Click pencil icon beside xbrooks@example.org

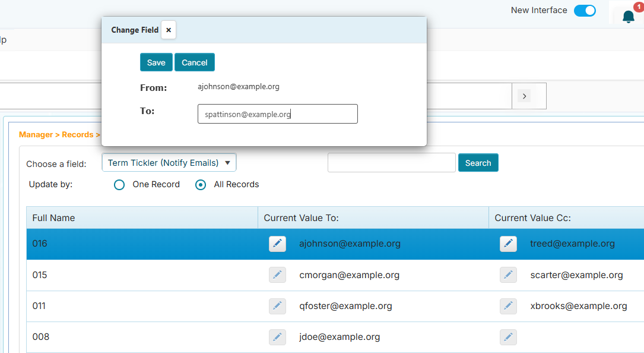point(508,306)
